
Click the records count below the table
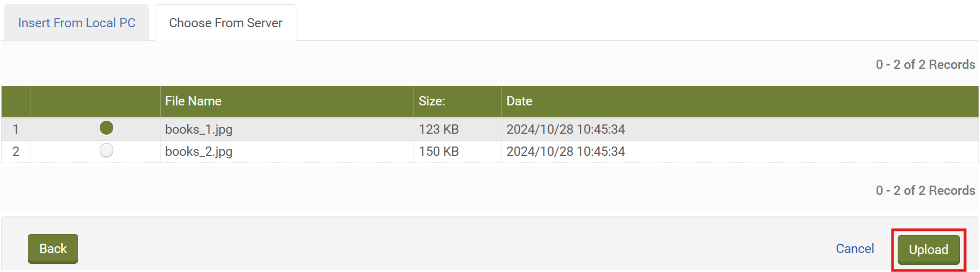[925, 191]
